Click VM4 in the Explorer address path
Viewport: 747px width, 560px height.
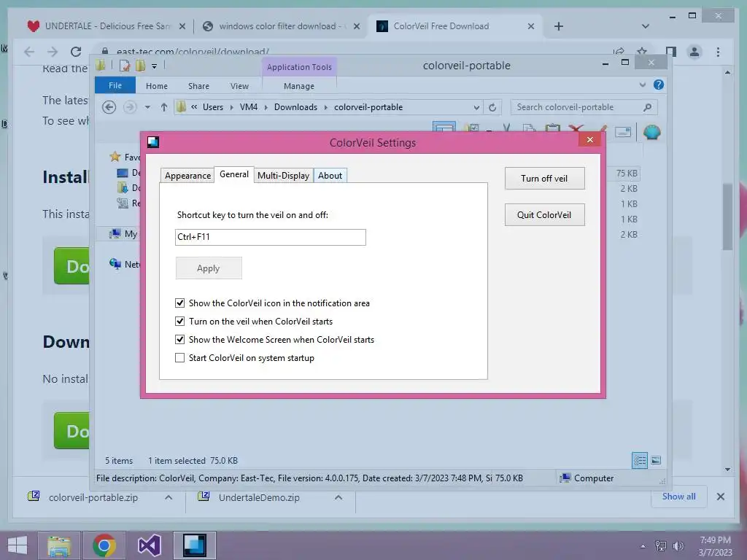[249, 107]
